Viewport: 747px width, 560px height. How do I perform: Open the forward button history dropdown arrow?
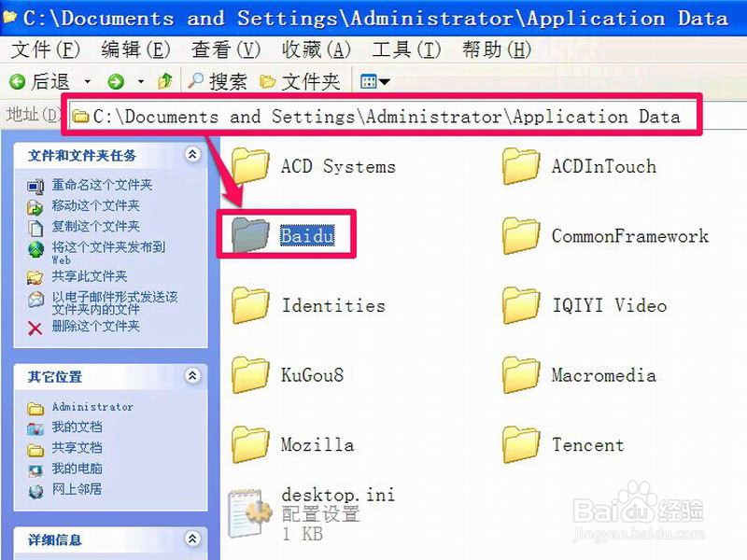(141, 82)
